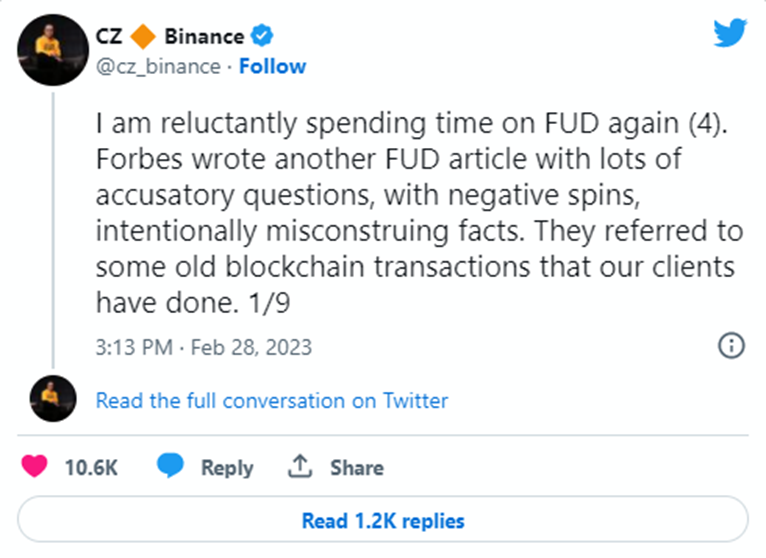This screenshot has width=766, height=558.
Task: Click the share arrow icon
Action: 299,467
